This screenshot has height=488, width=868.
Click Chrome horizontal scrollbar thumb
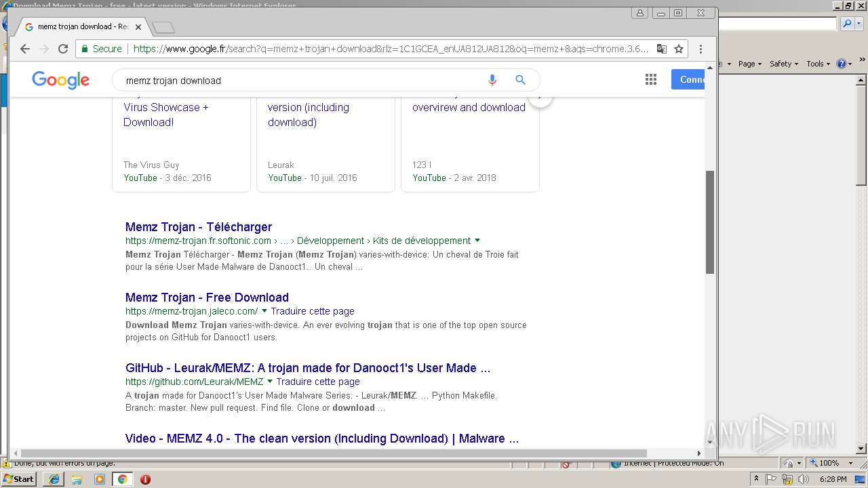click(334, 453)
